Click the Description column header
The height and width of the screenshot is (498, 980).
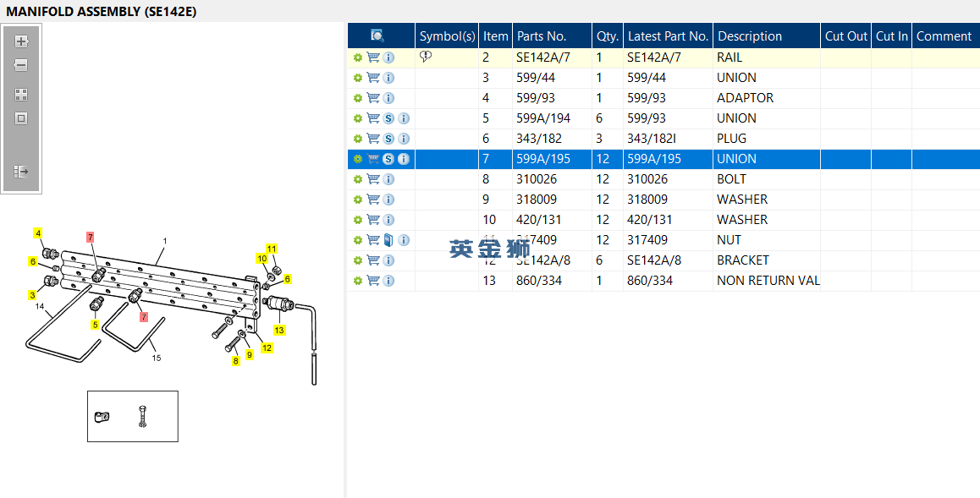[750, 36]
